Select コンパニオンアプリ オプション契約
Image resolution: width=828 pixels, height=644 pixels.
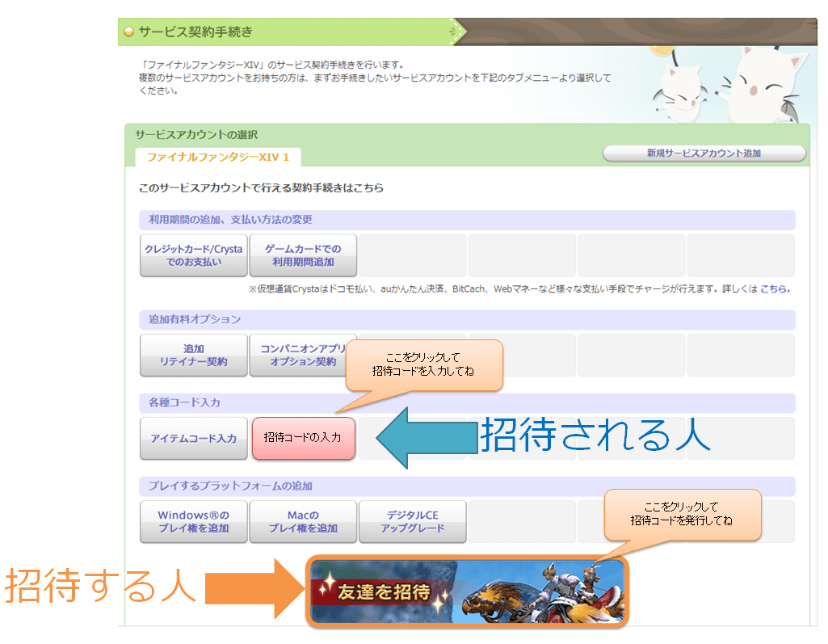coord(304,356)
